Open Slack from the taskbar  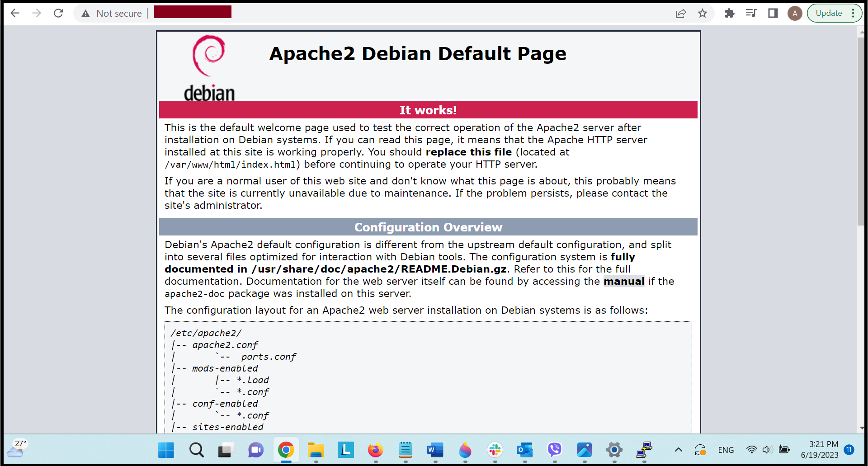pos(495,450)
